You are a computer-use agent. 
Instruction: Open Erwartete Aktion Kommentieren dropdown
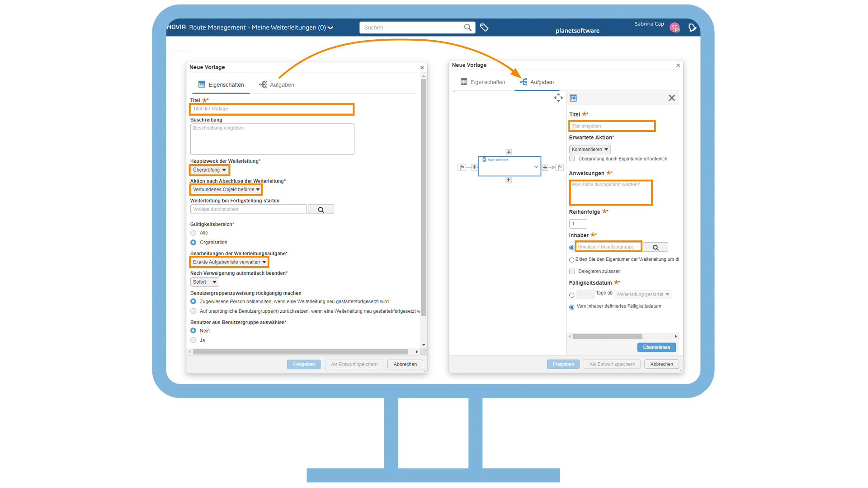590,150
